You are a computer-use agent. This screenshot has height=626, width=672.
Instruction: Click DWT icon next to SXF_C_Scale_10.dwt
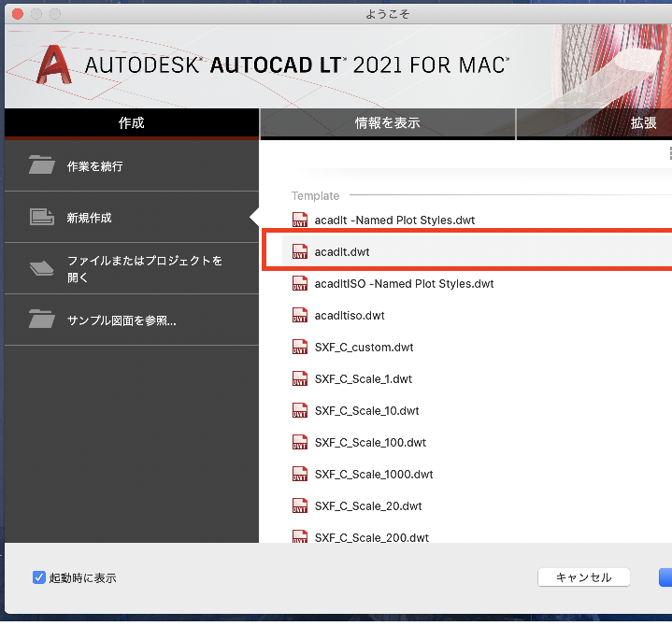pos(300,410)
